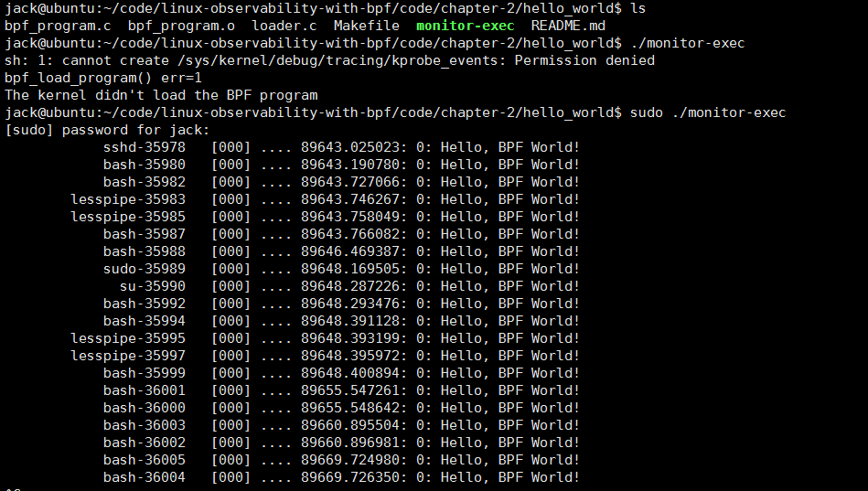The width and height of the screenshot is (868, 491).
Task: Click the su-35990 process entry
Action: tap(152, 286)
